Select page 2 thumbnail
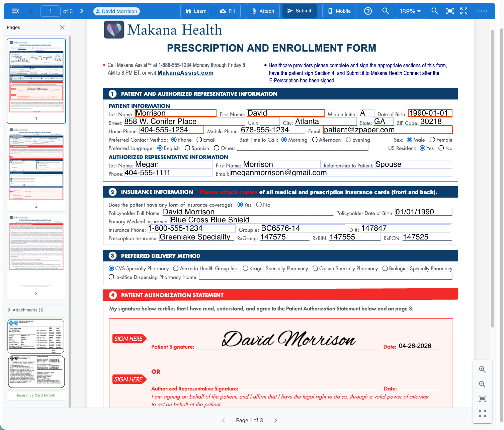 click(x=36, y=168)
